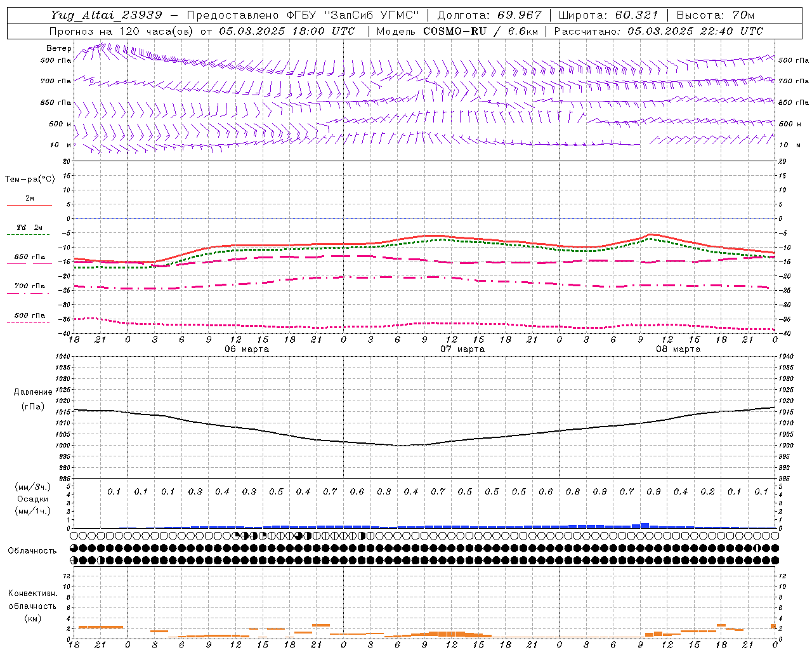The image size is (812, 650).
Task: Click the 06 марта date label
Action: [x=247, y=349]
